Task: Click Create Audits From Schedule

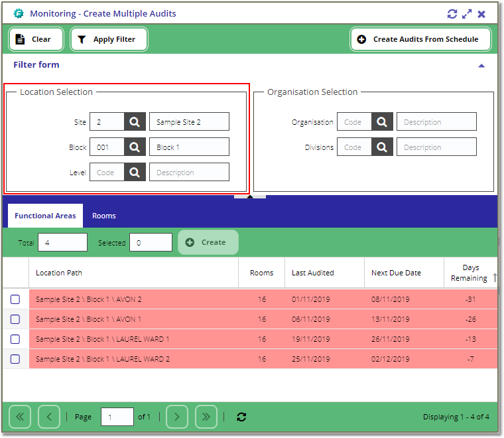Action: coord(420,39)
